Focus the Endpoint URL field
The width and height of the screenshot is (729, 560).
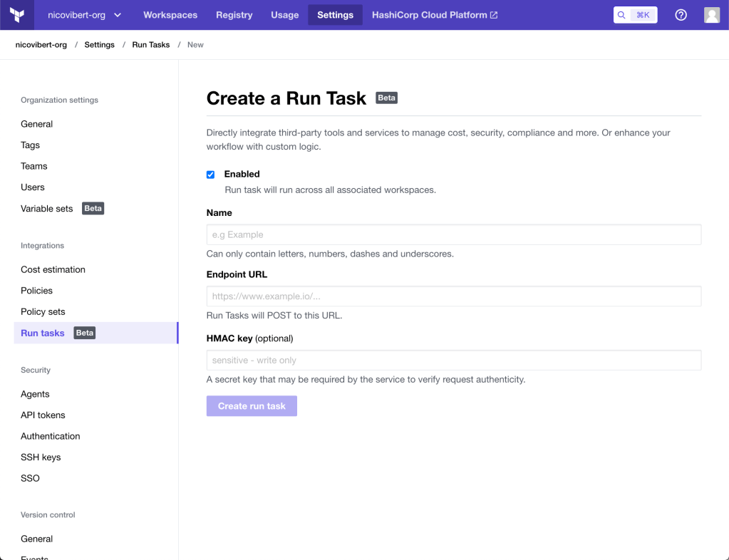click(x=453, y=296)
